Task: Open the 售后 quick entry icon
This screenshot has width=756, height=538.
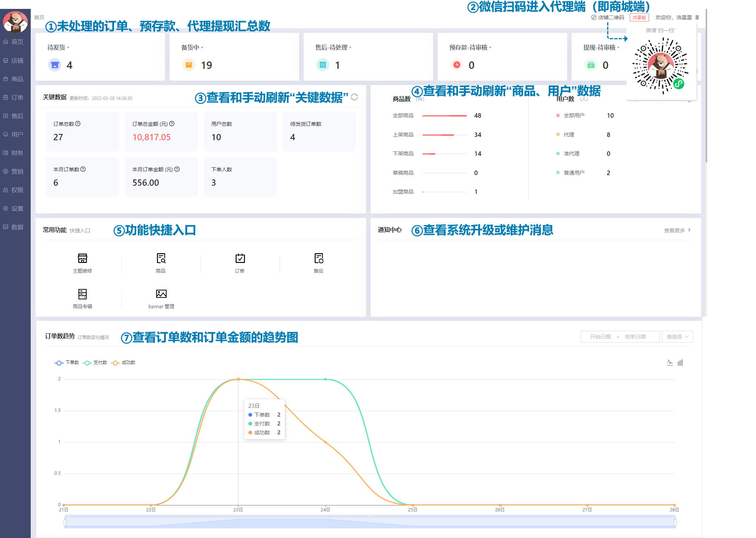Action: (x=319, y=258)
